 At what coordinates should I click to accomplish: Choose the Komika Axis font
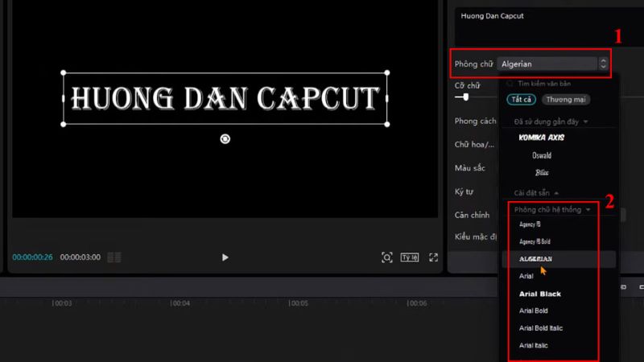[x=541, y=138]
